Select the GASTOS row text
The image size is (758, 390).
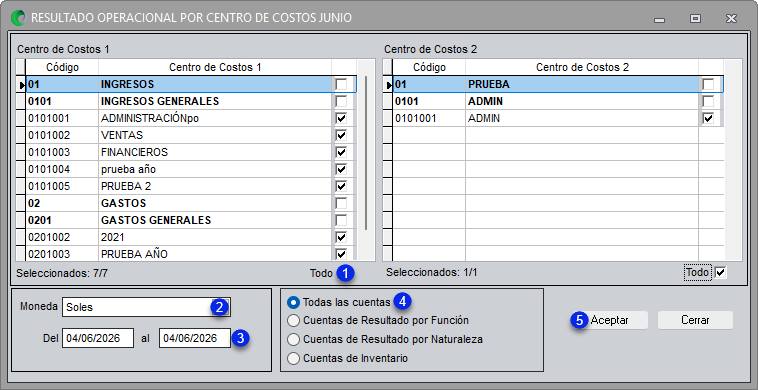[123, 203]
